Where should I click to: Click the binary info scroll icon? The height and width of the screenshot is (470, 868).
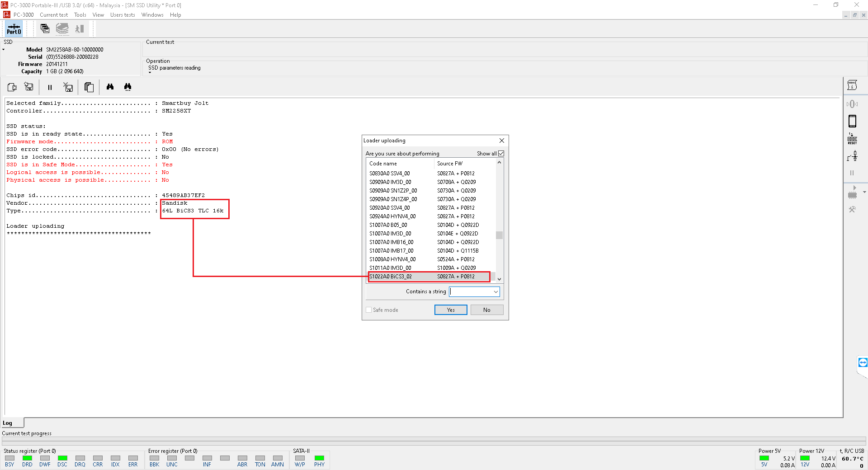coord(852,85)
